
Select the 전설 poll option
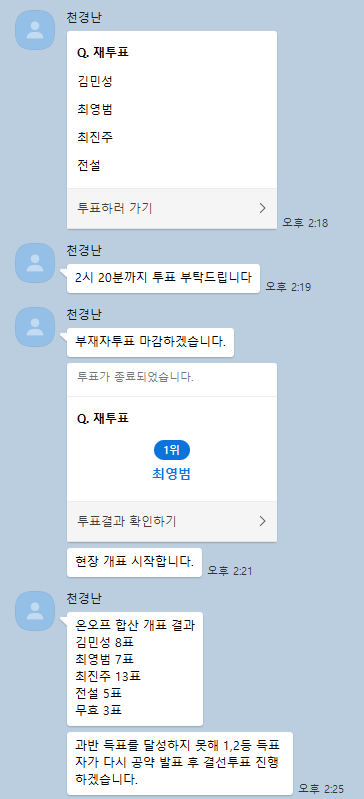(89, 166)
